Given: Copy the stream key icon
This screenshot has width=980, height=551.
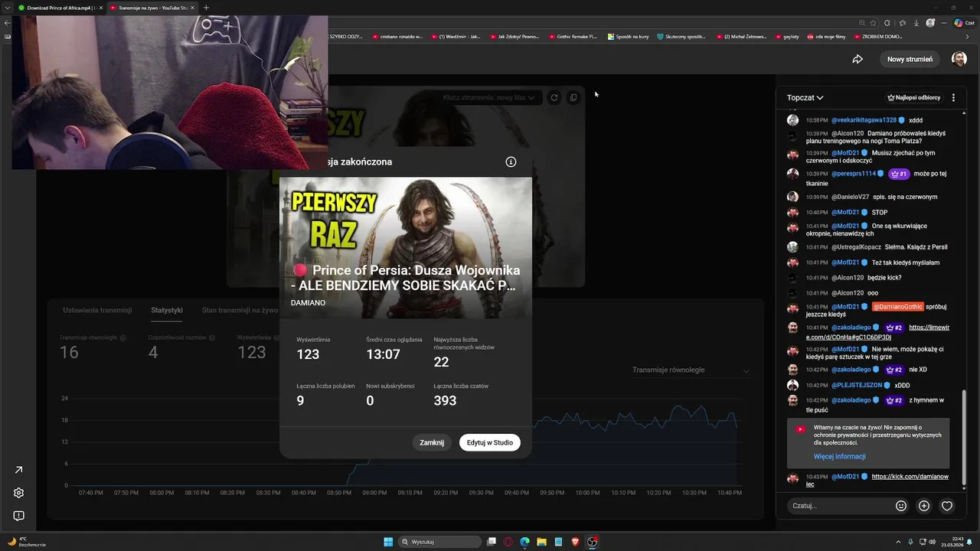Looking at the screenshot, I should [x=573, y=97].
